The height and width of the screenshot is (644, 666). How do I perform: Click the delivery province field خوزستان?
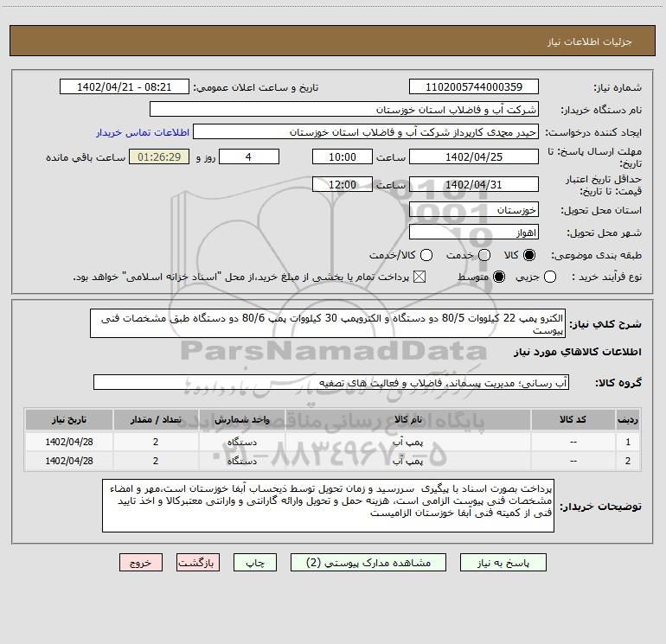click(x=474, y=209)
